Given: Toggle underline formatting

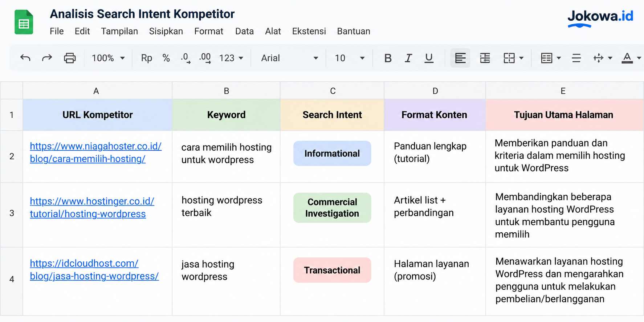Looking at the screenshot, I should click(x=429, y=58).
